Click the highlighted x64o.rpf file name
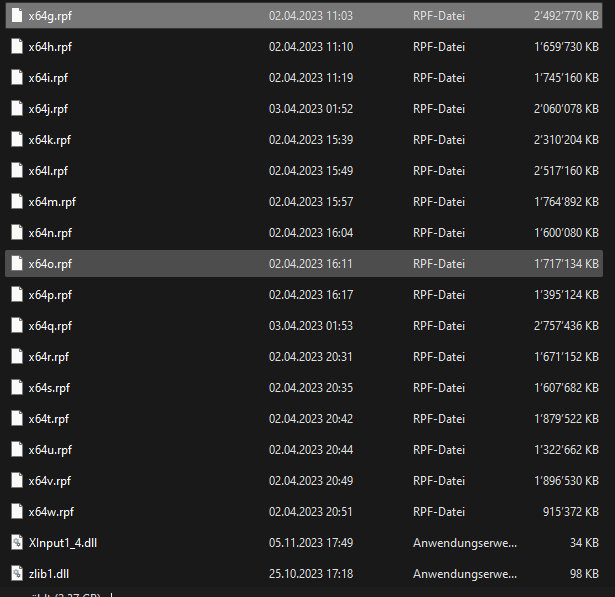 50,264
